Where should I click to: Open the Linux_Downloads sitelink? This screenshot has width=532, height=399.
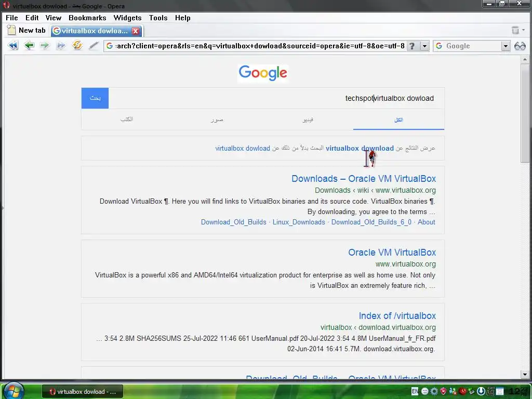pos(299,222)
